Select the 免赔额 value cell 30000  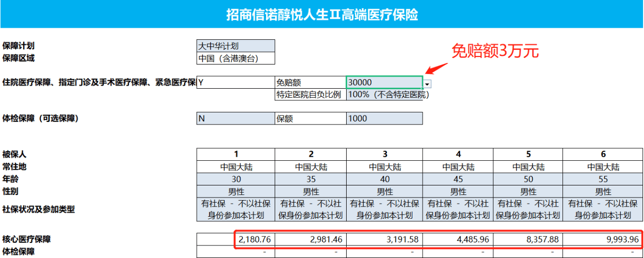click(384, 82)
